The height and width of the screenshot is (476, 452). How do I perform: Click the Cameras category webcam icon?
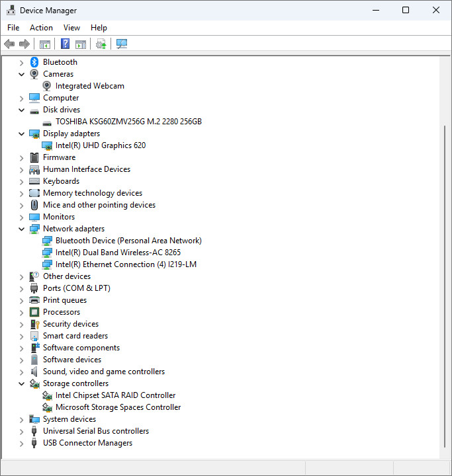(x=34, y=74)
